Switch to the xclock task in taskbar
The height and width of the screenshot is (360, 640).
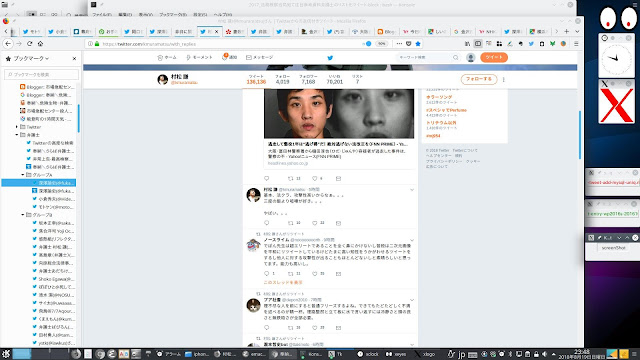point(368,354)
